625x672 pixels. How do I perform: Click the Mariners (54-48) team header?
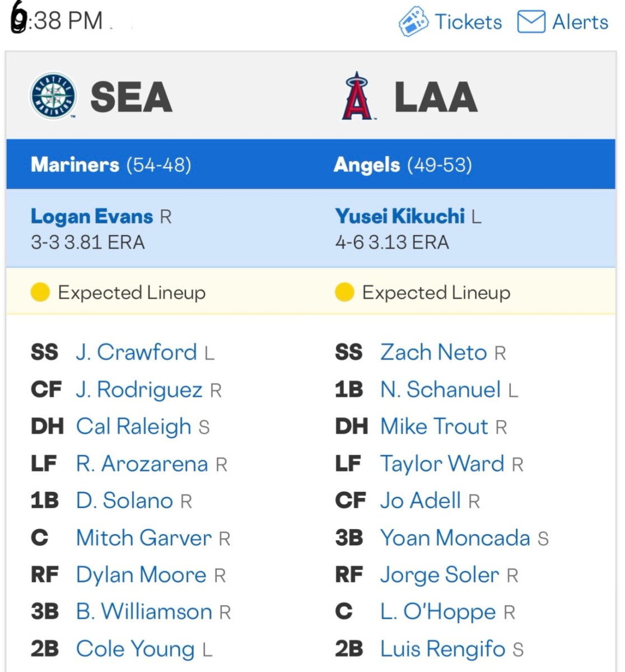point(111,165)
